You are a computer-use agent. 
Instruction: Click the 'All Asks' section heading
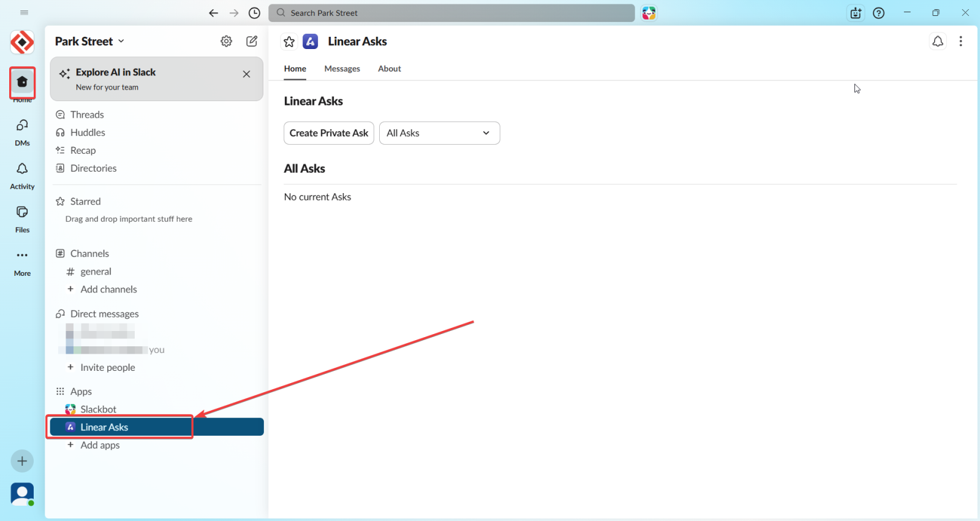click(x=304, y=169)
